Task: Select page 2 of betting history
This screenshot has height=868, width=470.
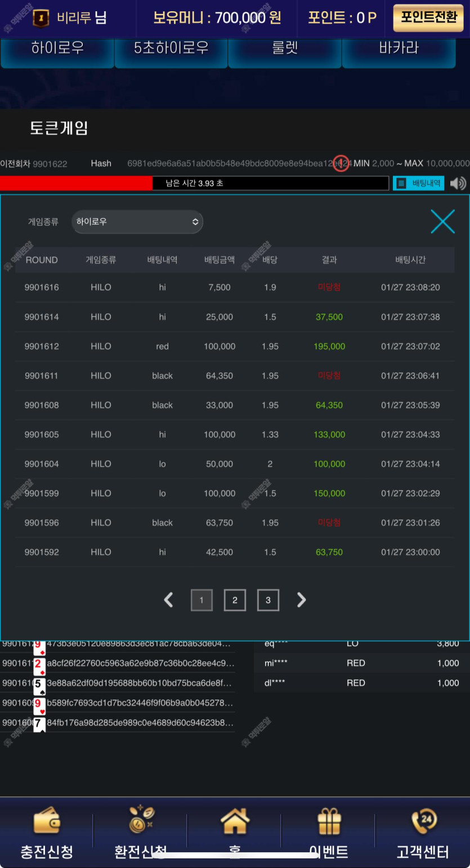Action: 235,600
